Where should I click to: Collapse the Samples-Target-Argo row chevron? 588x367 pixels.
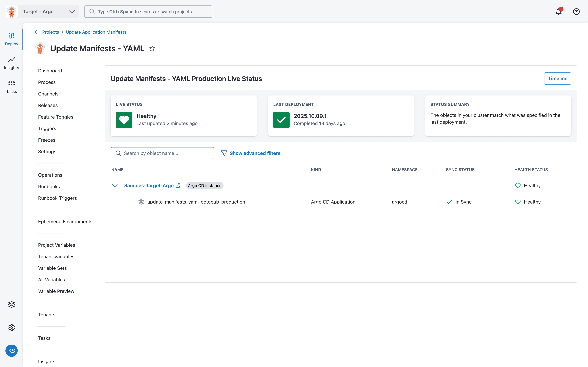(115, 185)
